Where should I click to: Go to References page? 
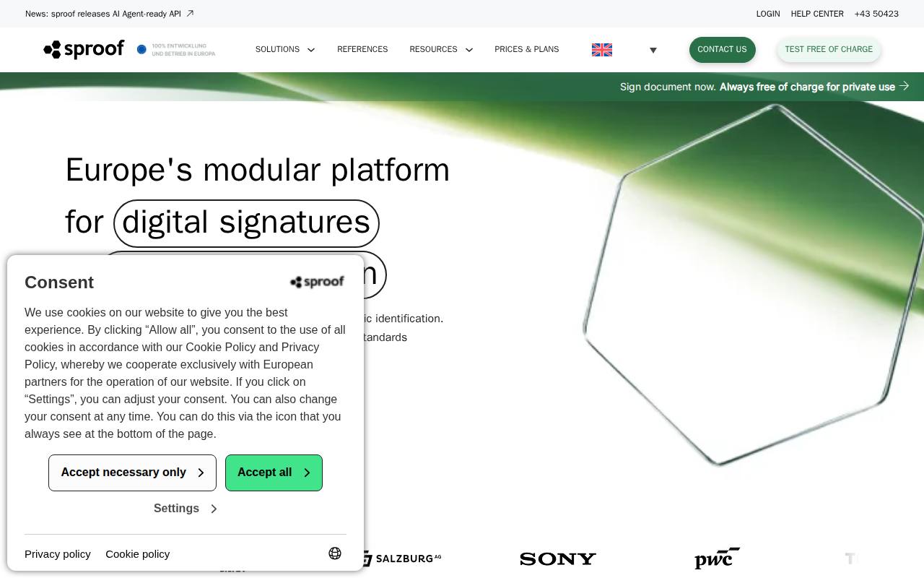pos(362,50)
